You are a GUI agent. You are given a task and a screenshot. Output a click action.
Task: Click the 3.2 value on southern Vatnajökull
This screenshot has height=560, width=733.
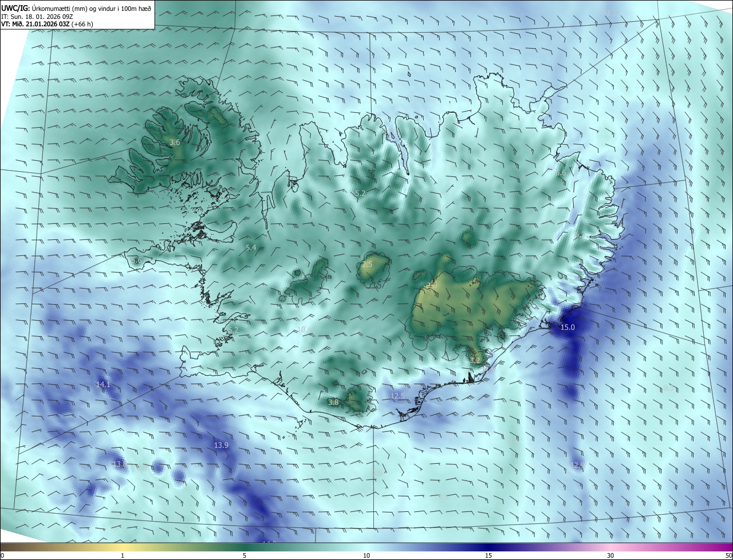pyautogui.click(x=475, y=360)
